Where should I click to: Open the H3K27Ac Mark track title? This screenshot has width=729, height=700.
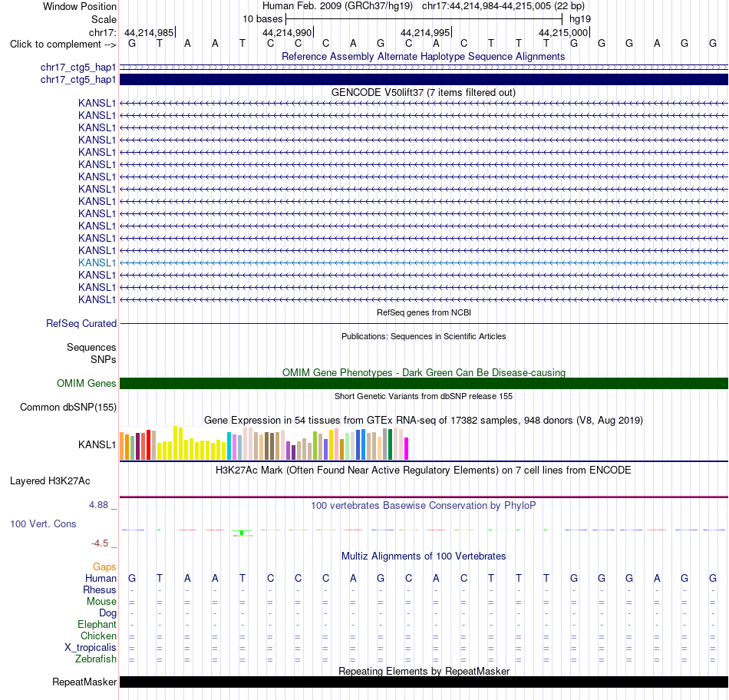pos(424,471)
